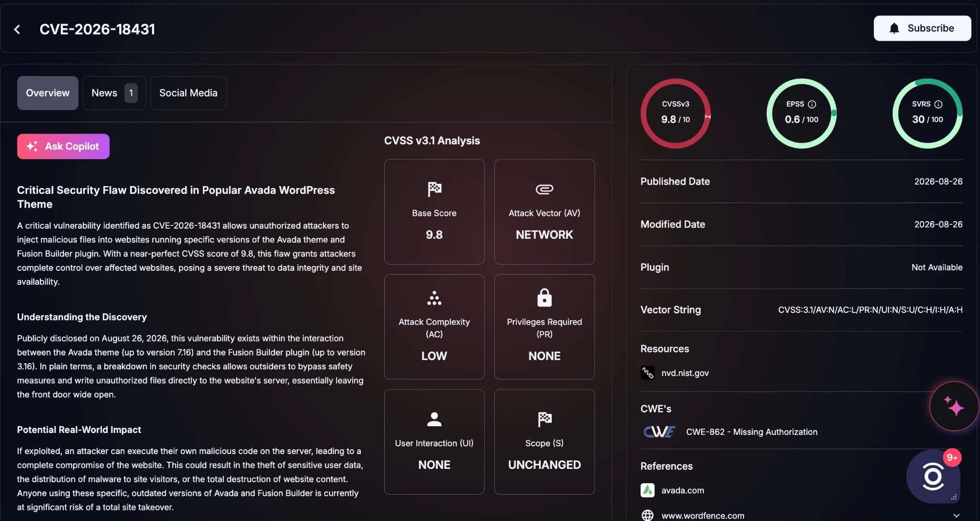
Task: Click the 'CVSS v3.1 Analysis' heading
Action: click(432, 141)
